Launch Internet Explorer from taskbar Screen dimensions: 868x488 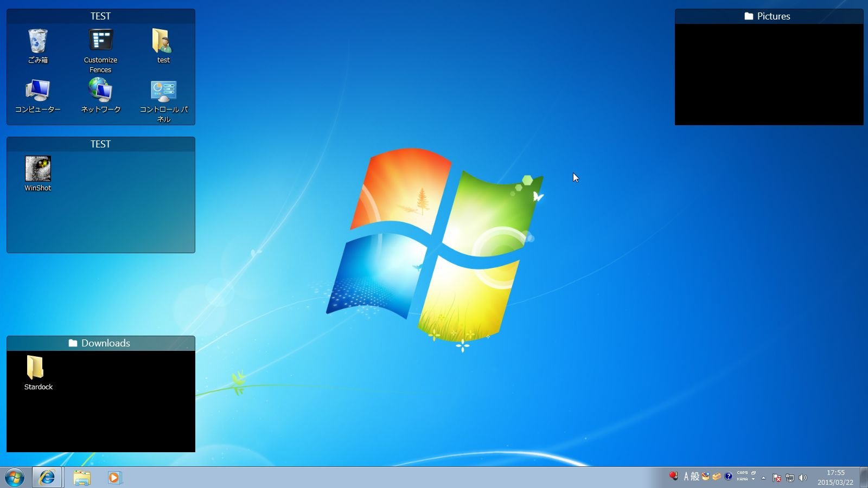coord(47,477)
